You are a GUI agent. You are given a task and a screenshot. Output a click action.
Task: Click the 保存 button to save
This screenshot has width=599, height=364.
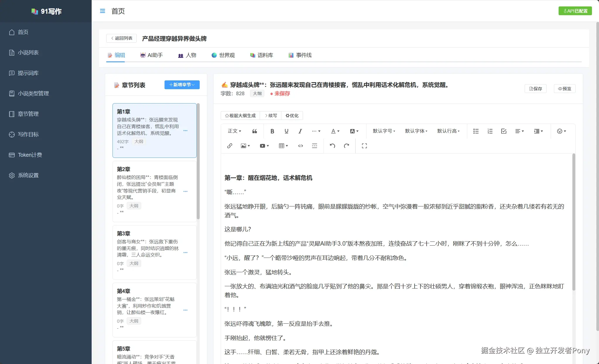[x=535, y=89]
